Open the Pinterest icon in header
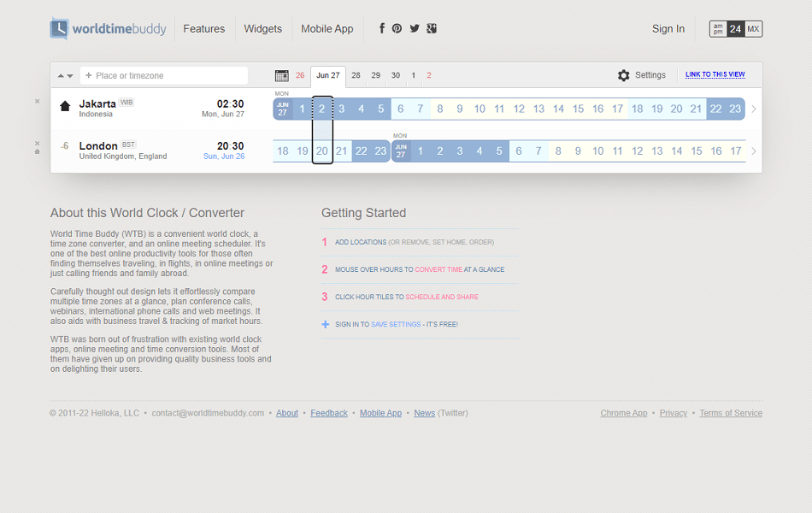 (397, 28)
